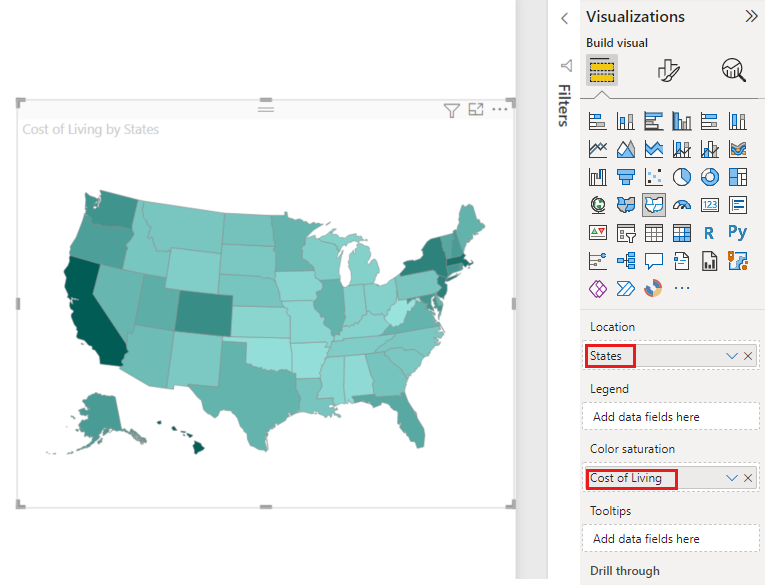Remove the States field from Location
Screen dimensions: 765x585
tap(748, 356)
